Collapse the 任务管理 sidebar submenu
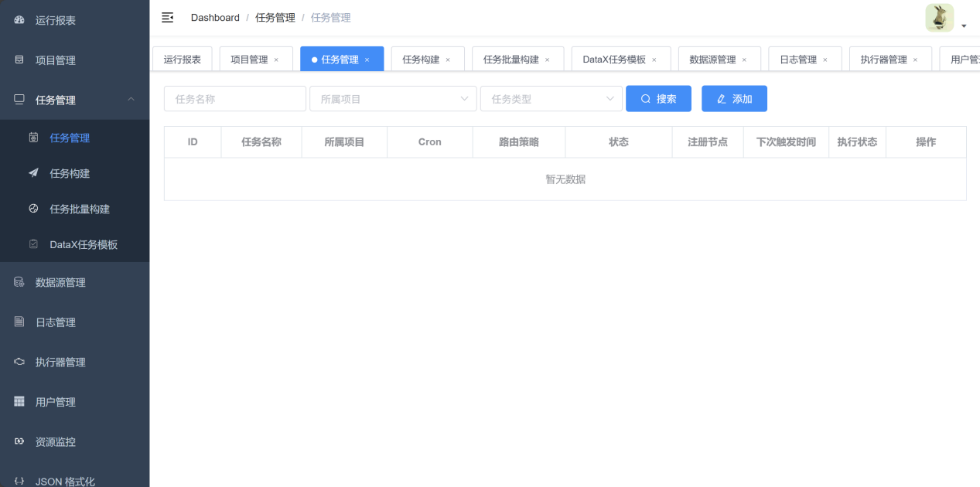Viewport: 980px width, 487px height. coord(131,99)
